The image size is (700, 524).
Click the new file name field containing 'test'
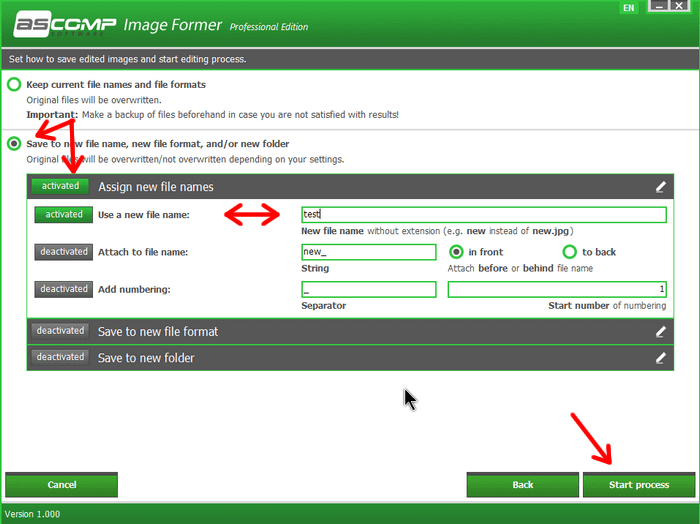(484, 215)
